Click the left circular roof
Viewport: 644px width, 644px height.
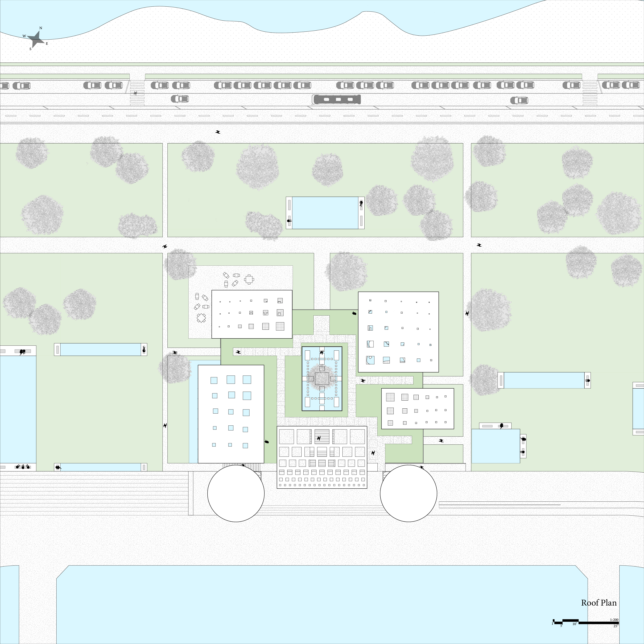236,493
